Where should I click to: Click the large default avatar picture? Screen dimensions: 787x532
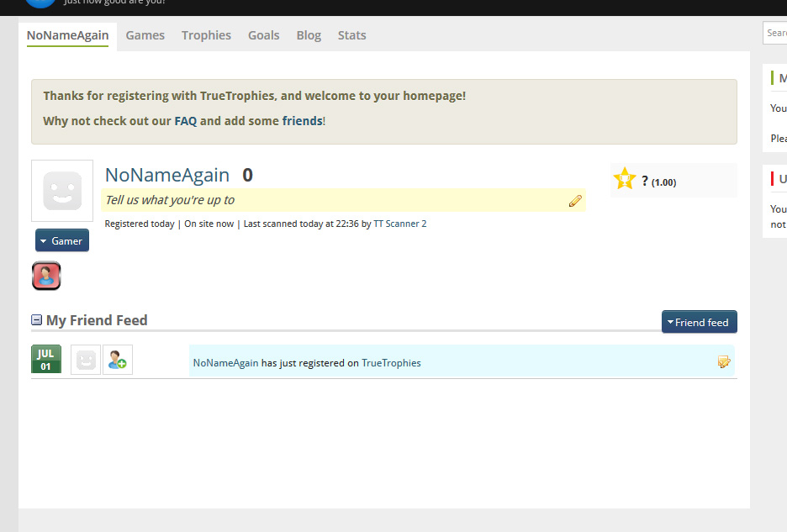coord(62,191)
